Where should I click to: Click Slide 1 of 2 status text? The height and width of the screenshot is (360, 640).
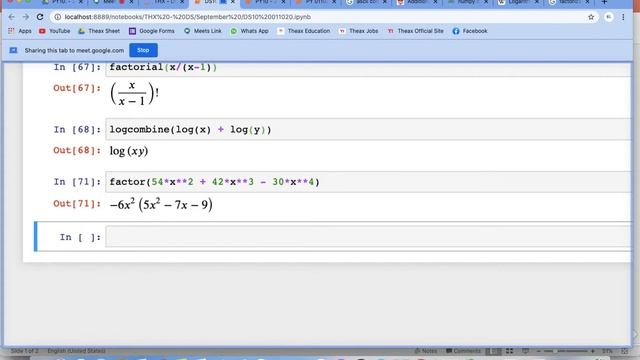pyautogui.click(x=24, y=351)
